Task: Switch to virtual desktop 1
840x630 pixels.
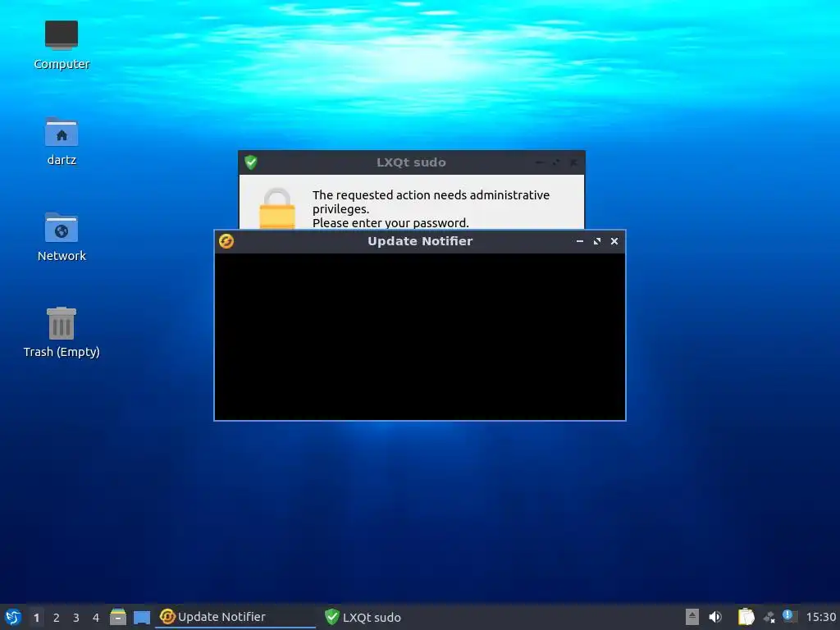Action: (x=36, y=618)
